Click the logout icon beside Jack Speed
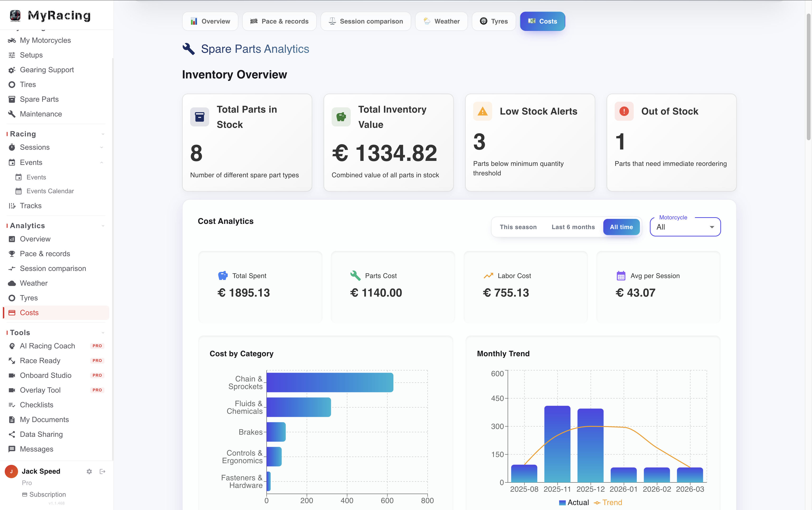 103,472
